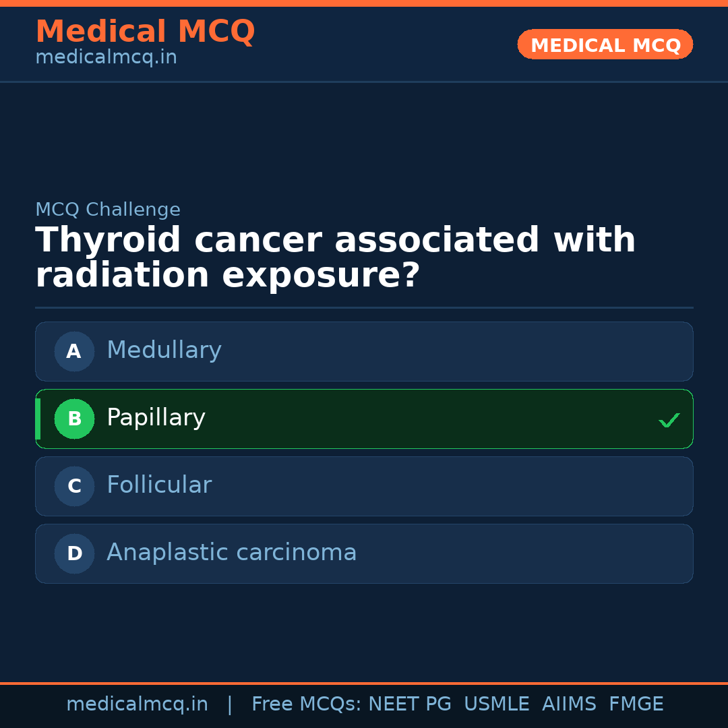Open the medicalmcq.in link under header
The image size is (728, 728).
[106, 58]
